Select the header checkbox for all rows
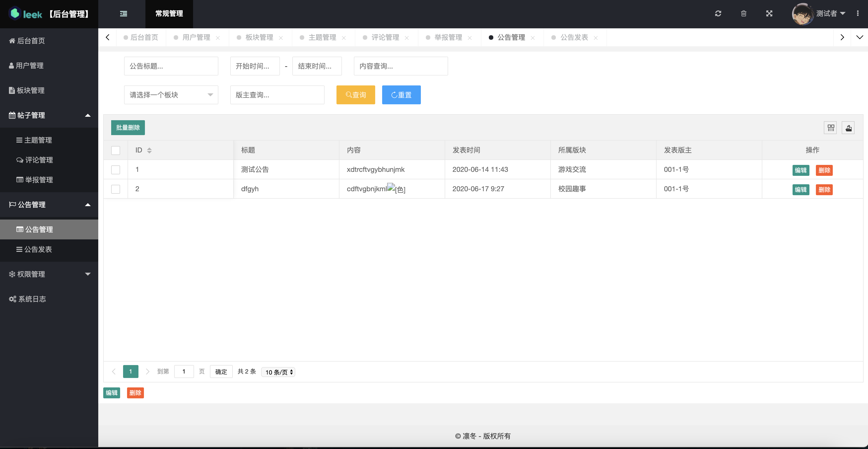868x449 pixels. point(116,150)
